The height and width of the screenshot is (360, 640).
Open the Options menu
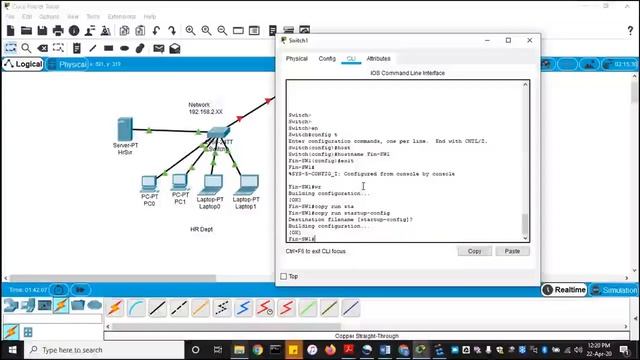pos(49,17)
